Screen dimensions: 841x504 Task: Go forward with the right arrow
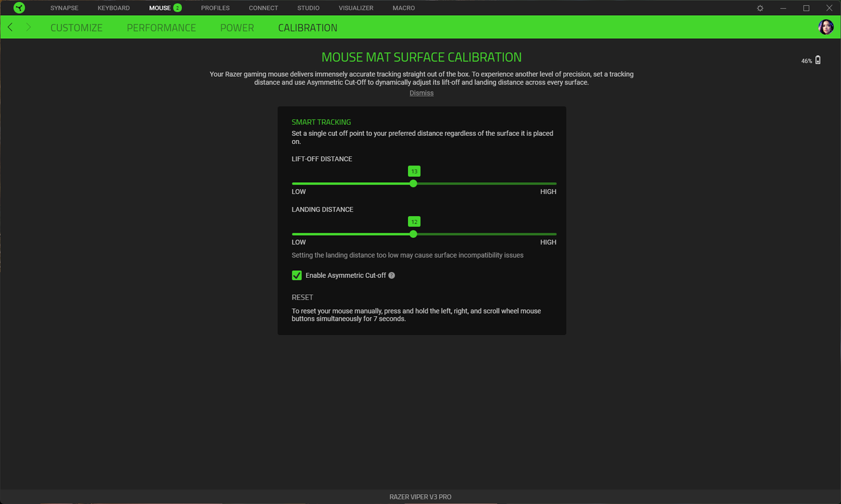(x=28, y=27)
